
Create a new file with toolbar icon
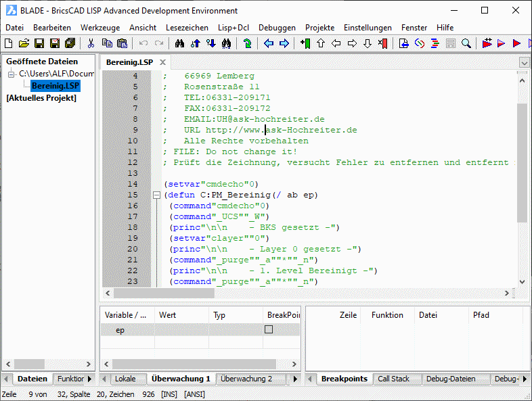[9, 43]
